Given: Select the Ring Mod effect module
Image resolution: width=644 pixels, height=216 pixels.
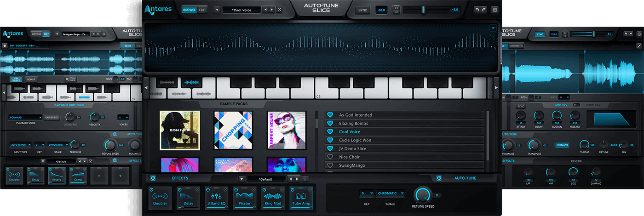Looking at the screenshot, I should click(x=273, y=198).
